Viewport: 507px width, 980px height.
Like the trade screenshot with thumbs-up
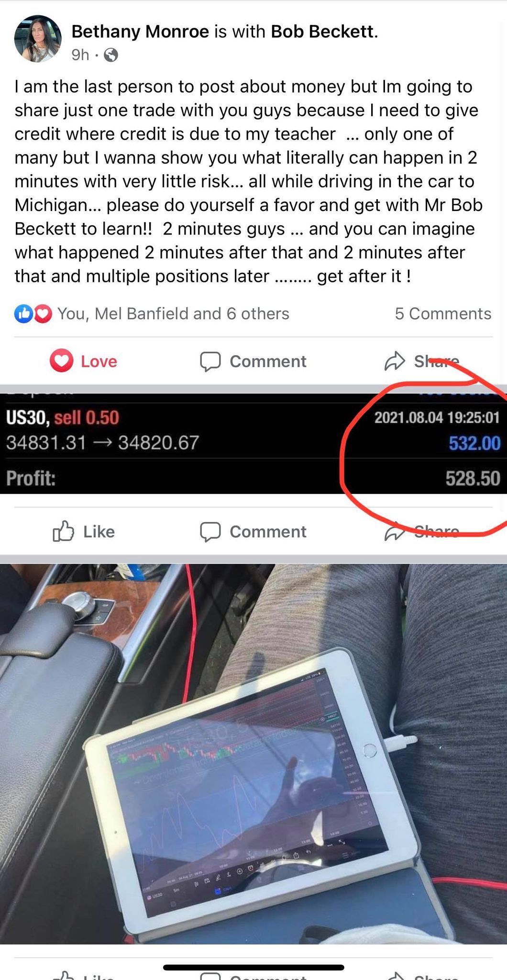(x=84, y=532)
